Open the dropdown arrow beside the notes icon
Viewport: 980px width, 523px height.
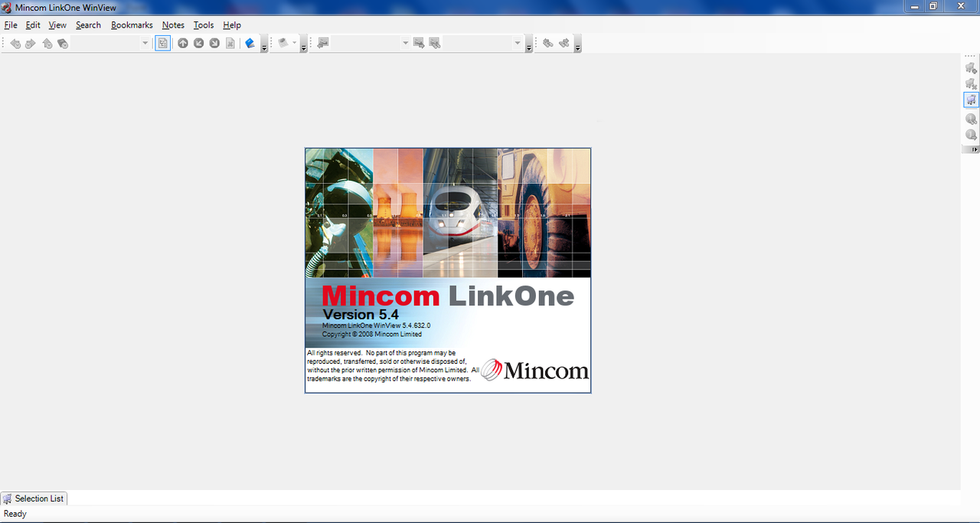click(x=295, y=44)
